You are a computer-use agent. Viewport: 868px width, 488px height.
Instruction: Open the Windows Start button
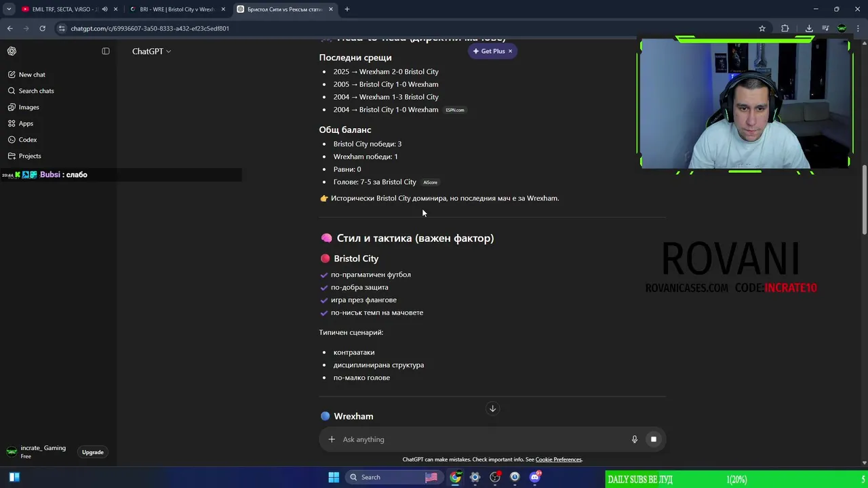(334, 477)
